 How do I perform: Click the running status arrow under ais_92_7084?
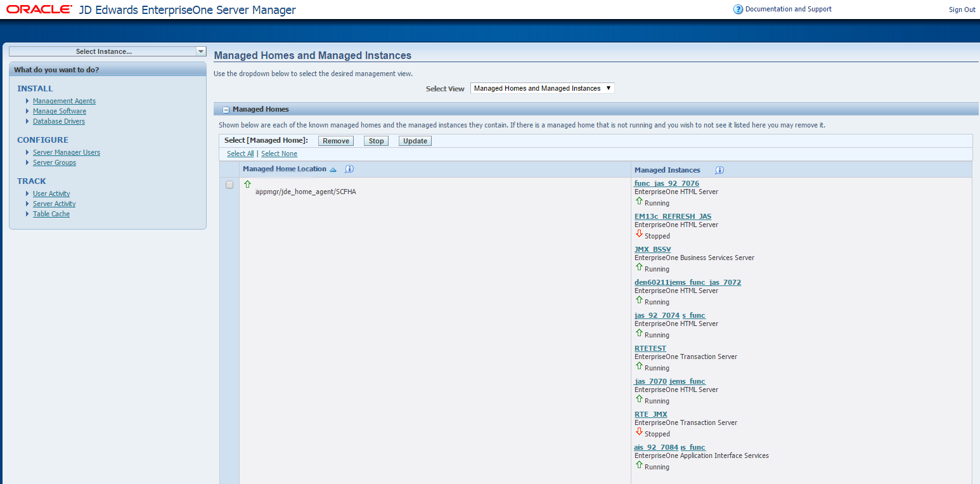639,465
